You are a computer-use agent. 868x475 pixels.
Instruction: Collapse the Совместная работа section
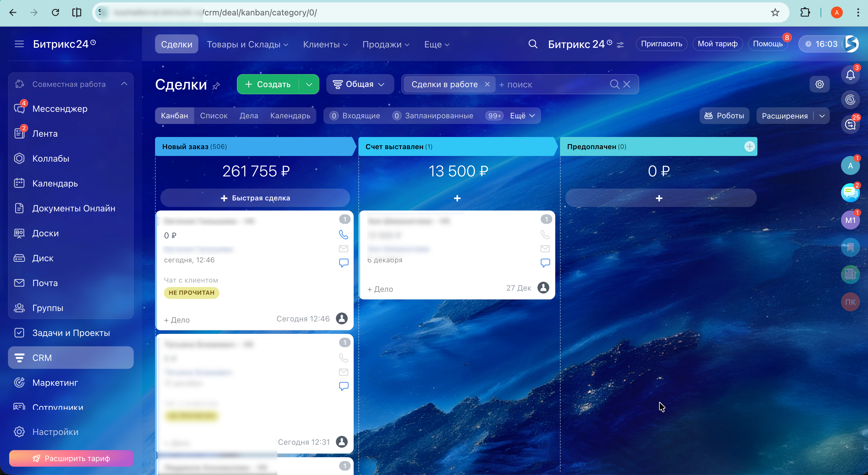coord(124,84)
